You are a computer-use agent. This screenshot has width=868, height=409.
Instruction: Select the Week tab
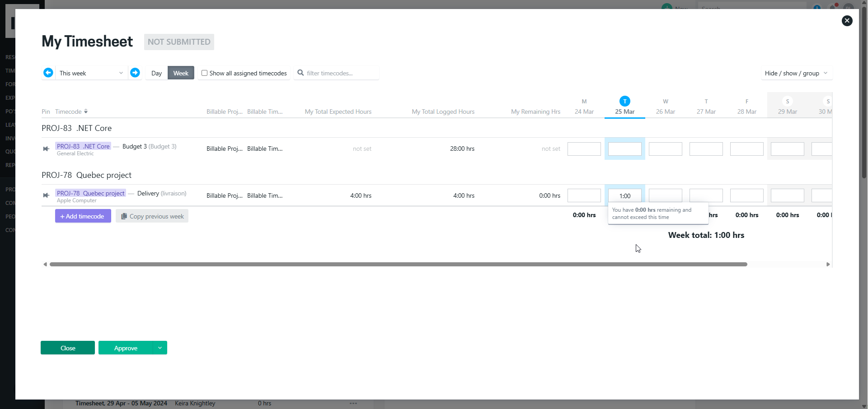pos(180,73)
